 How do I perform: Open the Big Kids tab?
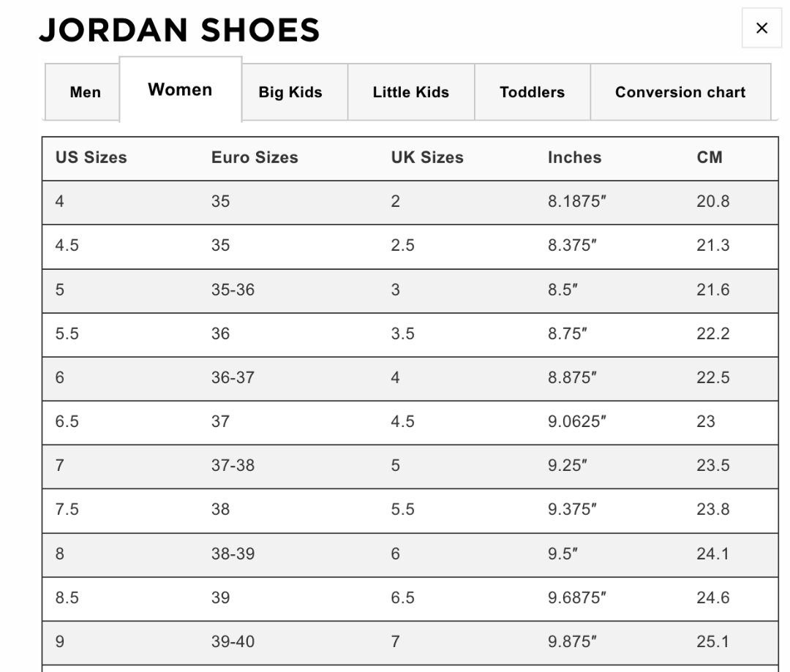290,93
